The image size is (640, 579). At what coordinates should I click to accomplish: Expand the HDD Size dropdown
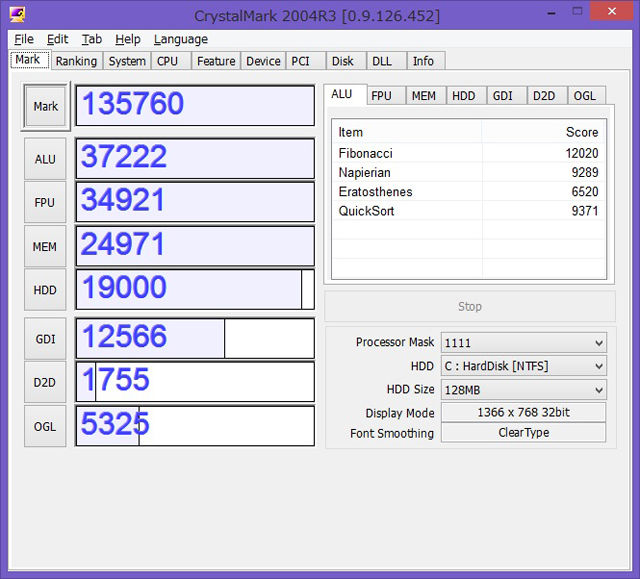click(x=524, y=390)
